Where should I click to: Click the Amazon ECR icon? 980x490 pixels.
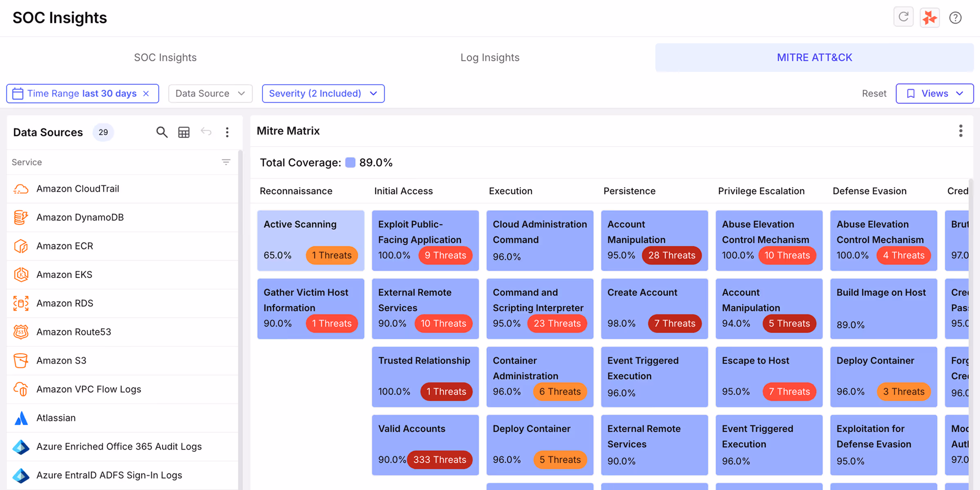pyautogui.click(x=21, y=246)
